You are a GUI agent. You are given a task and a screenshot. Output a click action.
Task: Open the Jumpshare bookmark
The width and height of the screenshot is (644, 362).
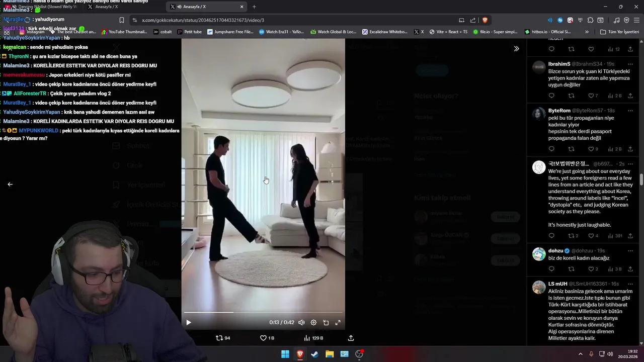(x=230, y=32)
